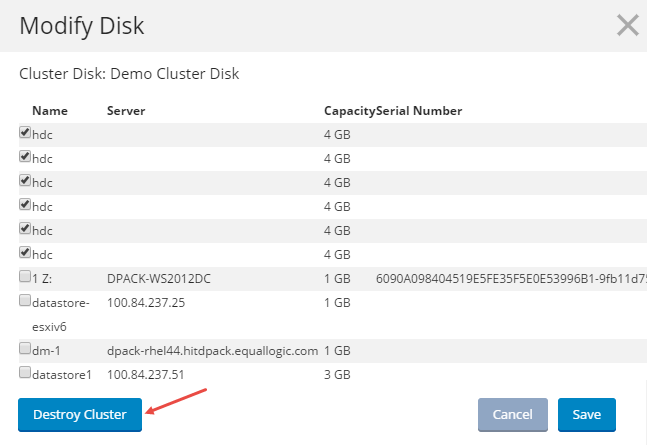Click the Destroy Cluster button
647x445 pixels.
pyautogui.click(x=80, y=414)
